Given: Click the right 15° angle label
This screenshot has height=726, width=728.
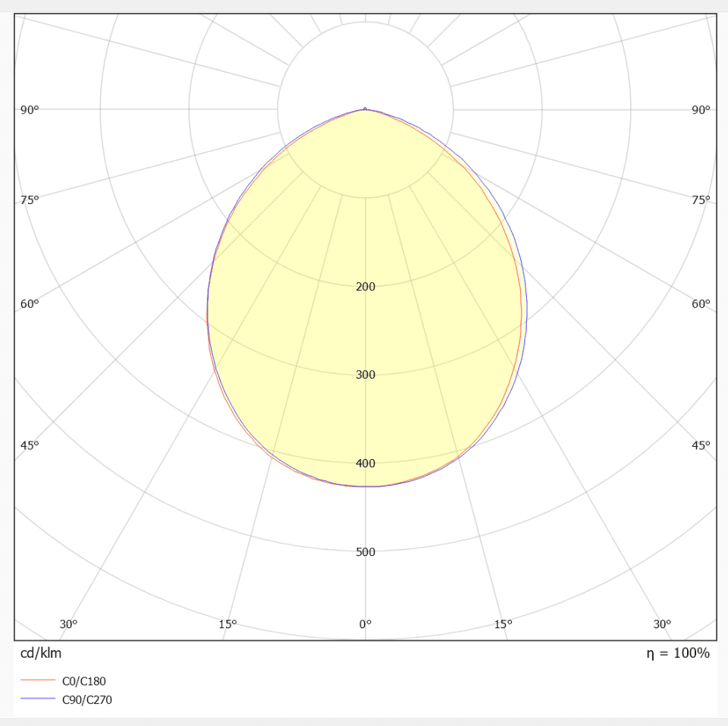Looking at the screenshot, I should tap(504, 624).
